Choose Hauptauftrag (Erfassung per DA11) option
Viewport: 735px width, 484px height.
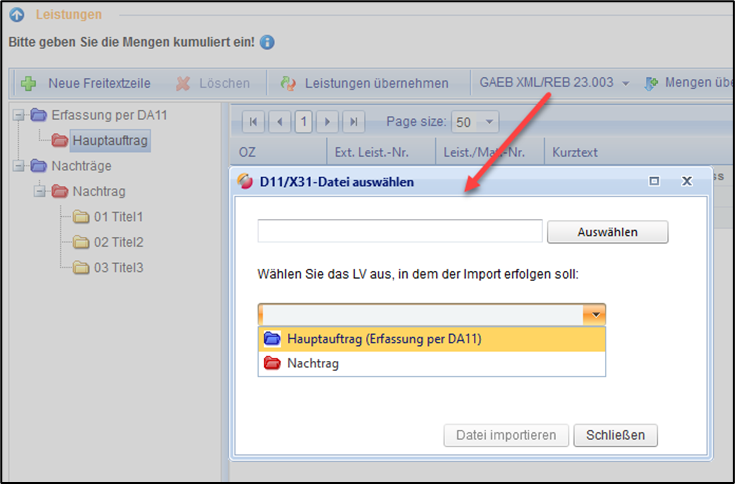coord(383,339)
